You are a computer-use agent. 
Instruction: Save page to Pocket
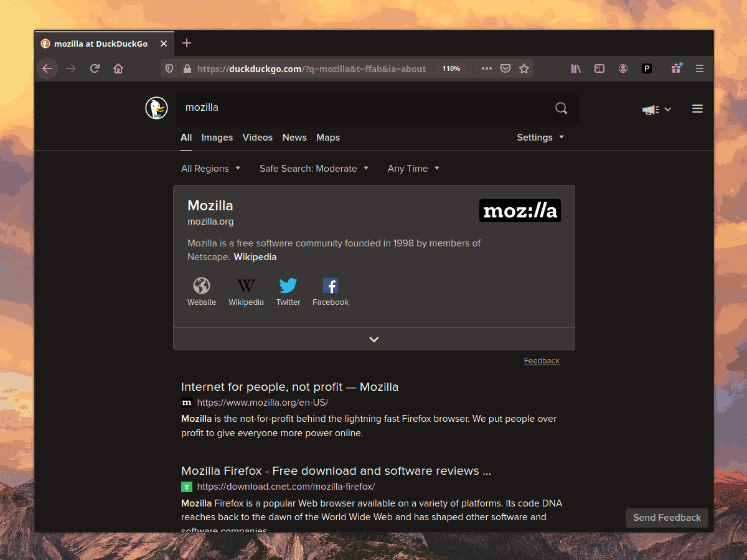click(x=505, y=68)
